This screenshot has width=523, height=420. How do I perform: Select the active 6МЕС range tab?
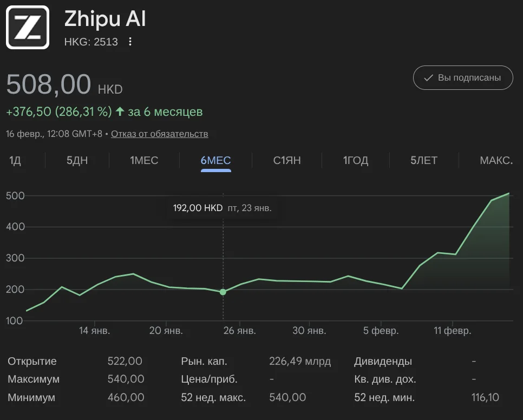point(215,160)
